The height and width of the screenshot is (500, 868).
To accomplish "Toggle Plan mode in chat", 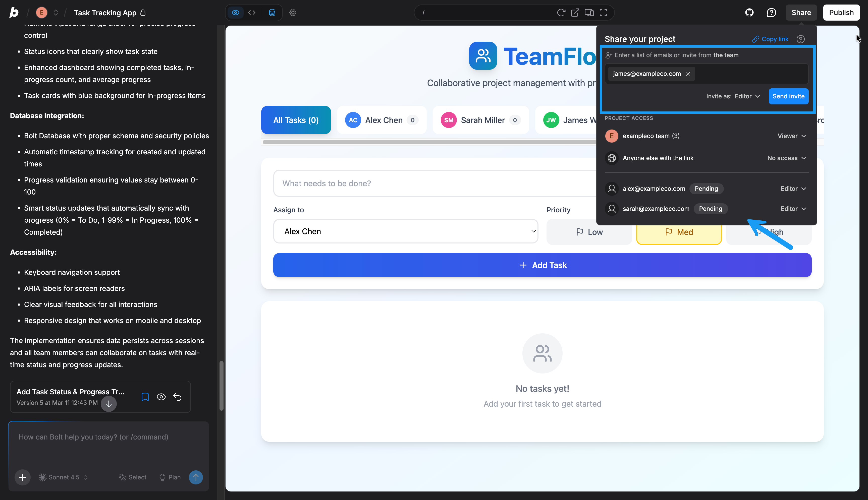I will tap(170, 477).
